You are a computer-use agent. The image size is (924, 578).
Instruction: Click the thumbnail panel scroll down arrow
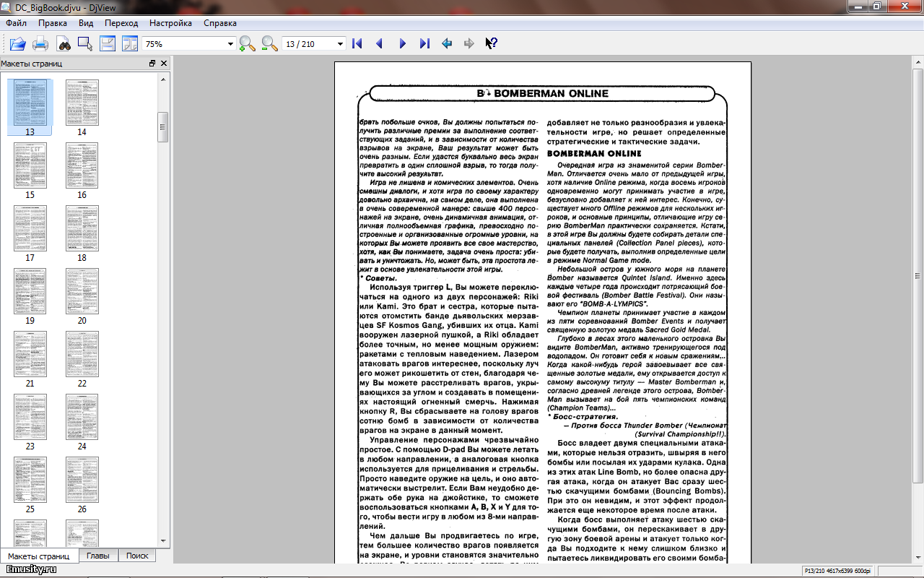coord(163,541)
